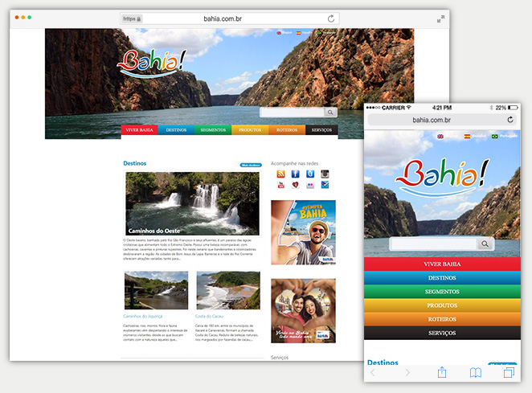Tap ROTEIROS in mobile menu
532x393 pixels.
[442, 319]
